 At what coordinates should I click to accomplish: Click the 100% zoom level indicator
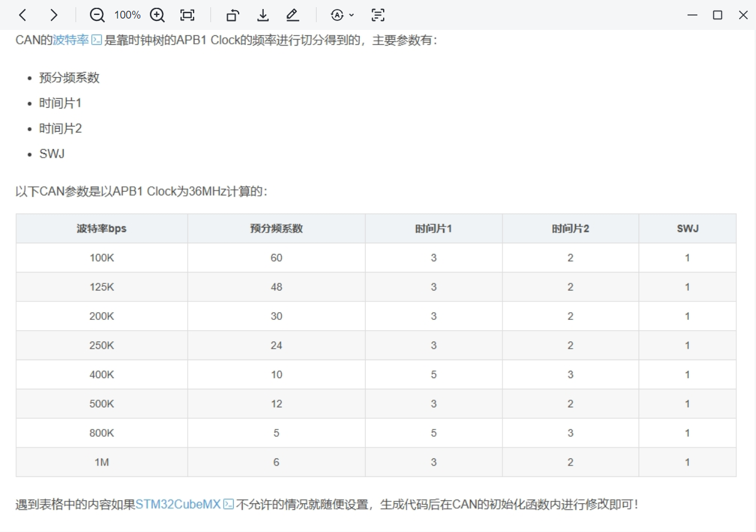127,15
